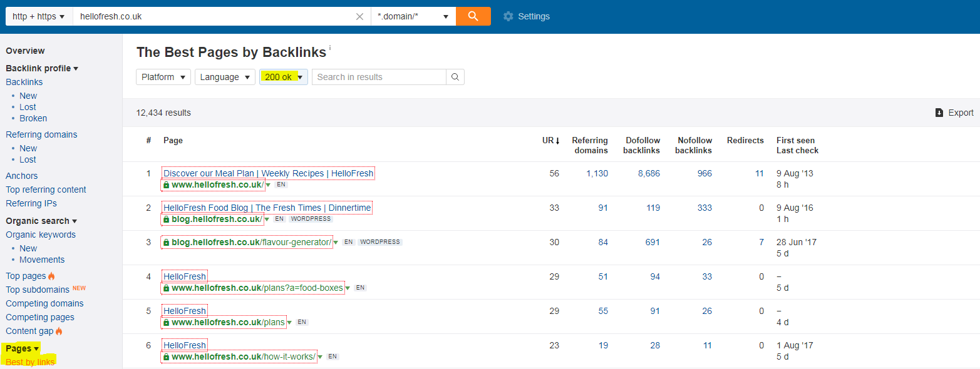Open Movements under Organic keywords
The height and width of the screenshot is (369, 980).
tap(42, 260)
